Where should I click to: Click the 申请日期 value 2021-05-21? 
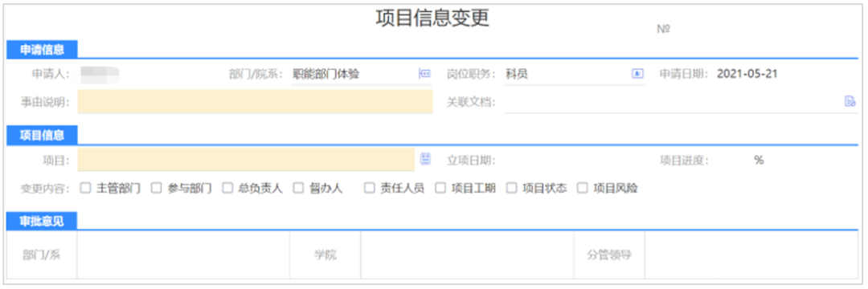[x=747, y=74]
